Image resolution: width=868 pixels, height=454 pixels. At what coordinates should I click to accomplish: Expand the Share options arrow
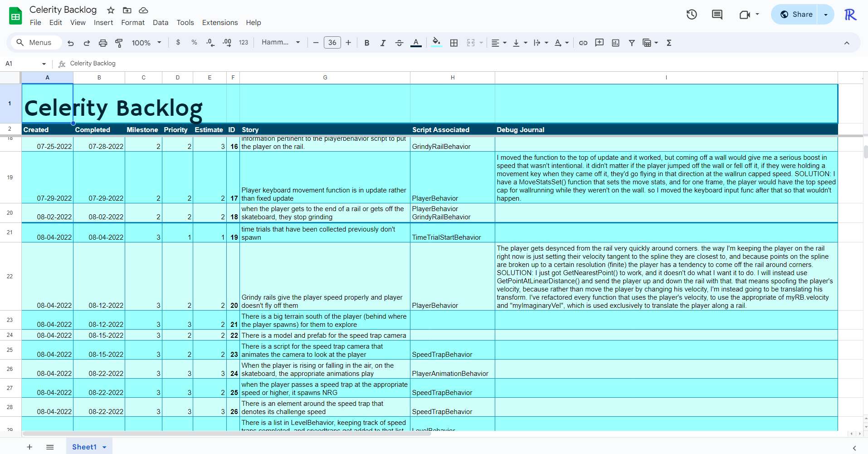[825, 15]
